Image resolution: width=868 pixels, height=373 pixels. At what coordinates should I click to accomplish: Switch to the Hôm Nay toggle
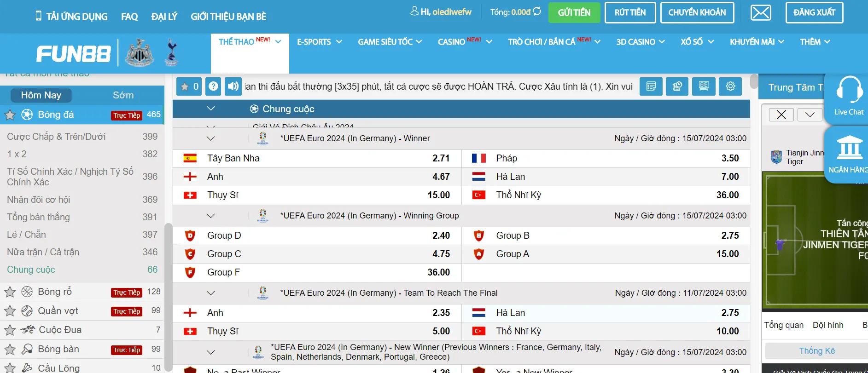41,95
